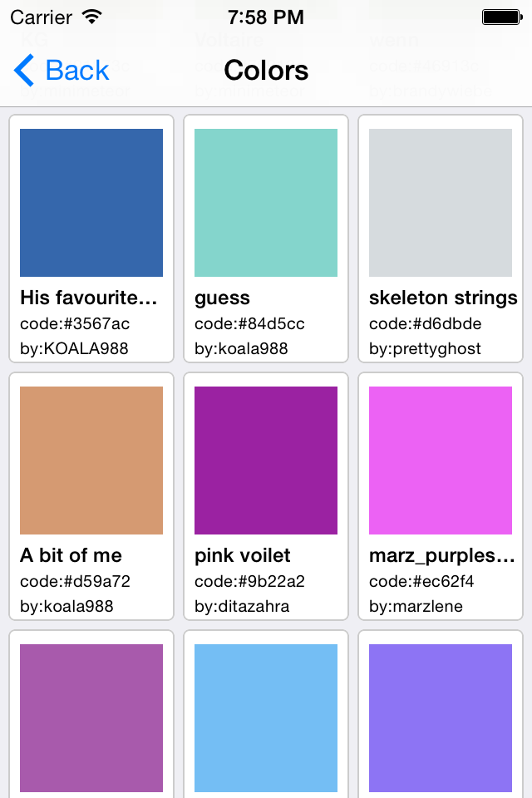The height and width of the screenshot is (798, 532).
Task: Tap author ditazahra on pink voilet card
Action: (242, 606)
